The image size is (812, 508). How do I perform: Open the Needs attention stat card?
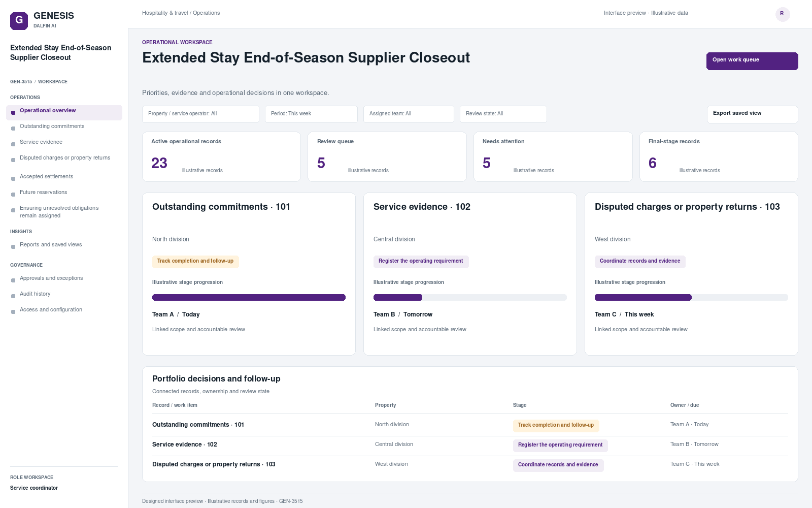553,156
